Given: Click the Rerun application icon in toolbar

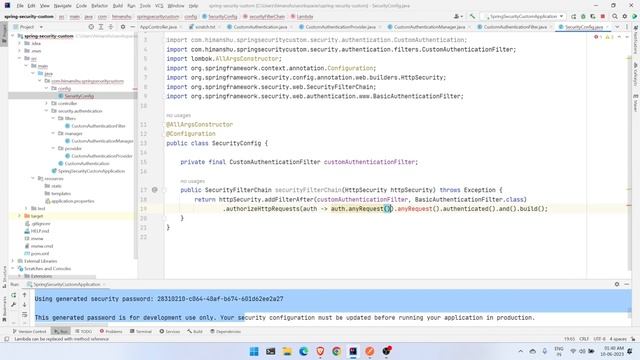Looking at the screenshot, I should click(x=573, y=16).
